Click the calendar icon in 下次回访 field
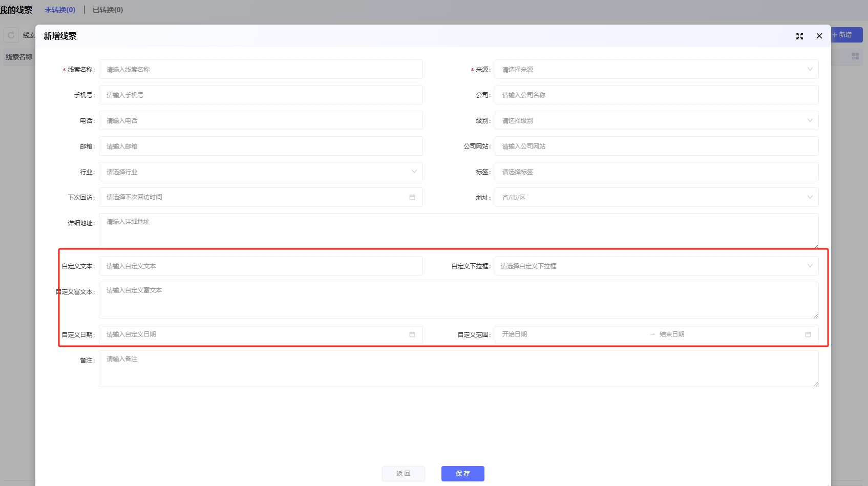 pos(412,197)
